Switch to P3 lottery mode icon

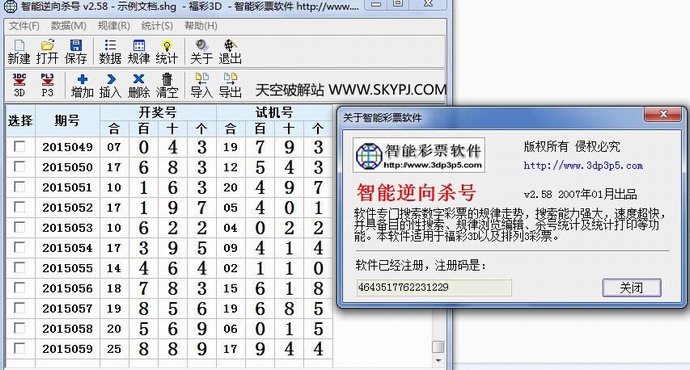coord(47,85)
